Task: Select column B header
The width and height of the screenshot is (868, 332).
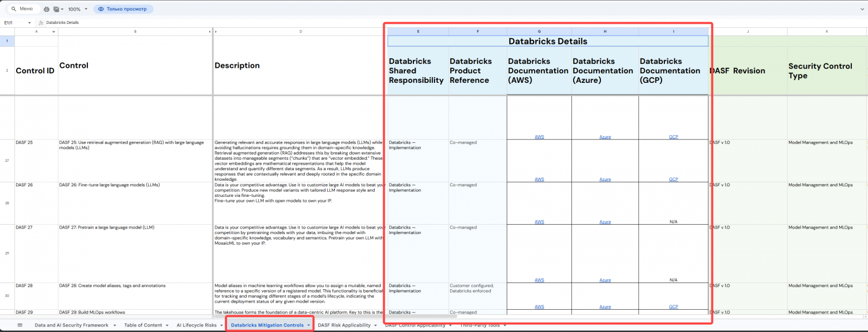Action: pos(135,32)
